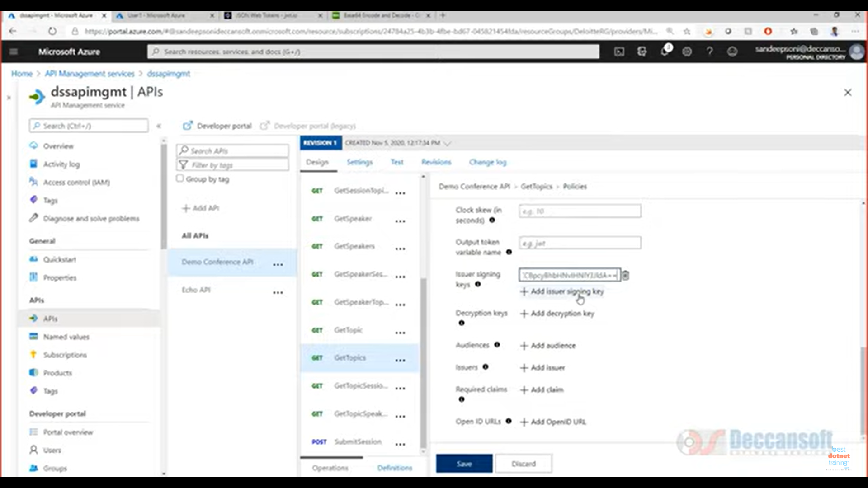Open more options for SubmitSession operation
This screenshot has height=488, width=868.
pos(400,445)
